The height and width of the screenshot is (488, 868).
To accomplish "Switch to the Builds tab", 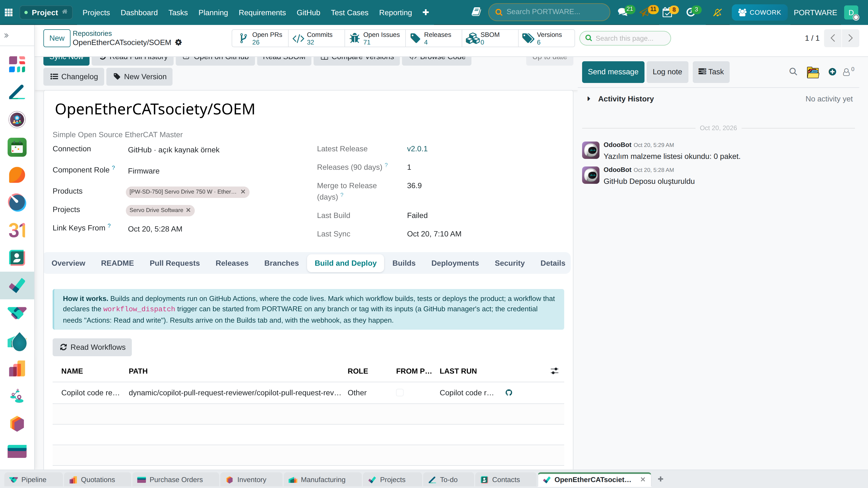I will coord(404,263).
